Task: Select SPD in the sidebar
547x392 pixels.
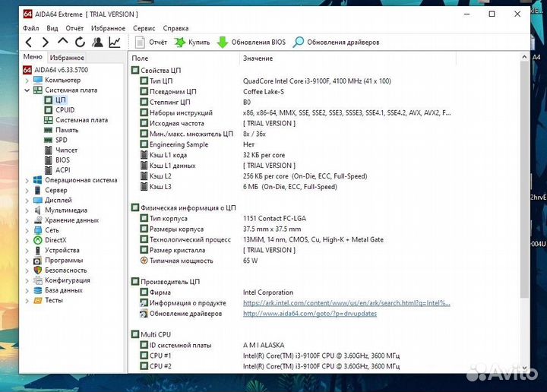Action: [x=61, y=140]
